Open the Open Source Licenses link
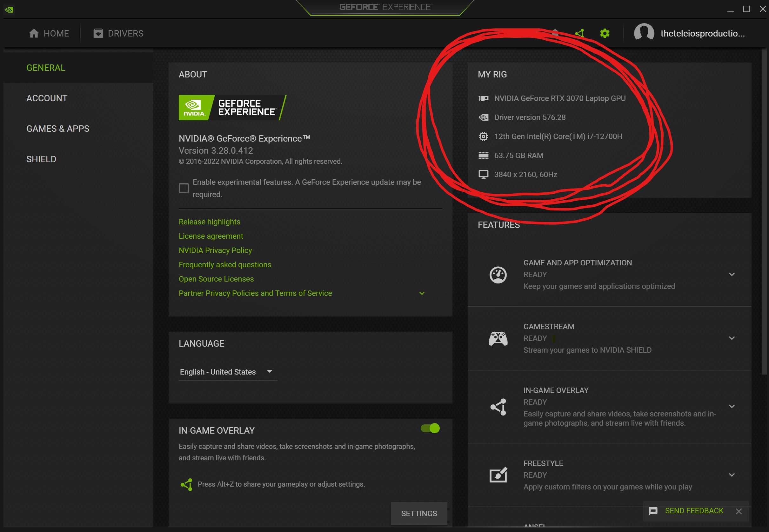 click(216, 279)
